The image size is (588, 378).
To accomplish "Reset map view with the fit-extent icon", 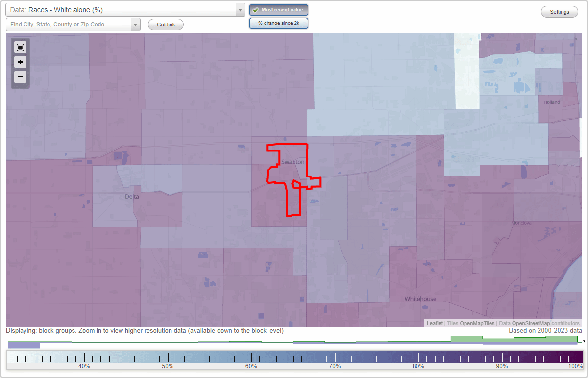I will coord(20,48).
